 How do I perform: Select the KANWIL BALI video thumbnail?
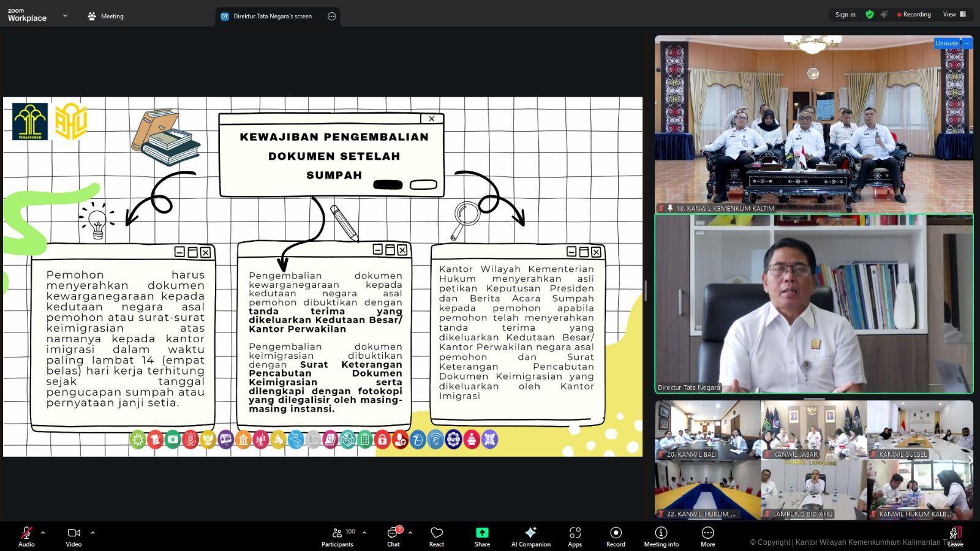click(x=707, y=430)
